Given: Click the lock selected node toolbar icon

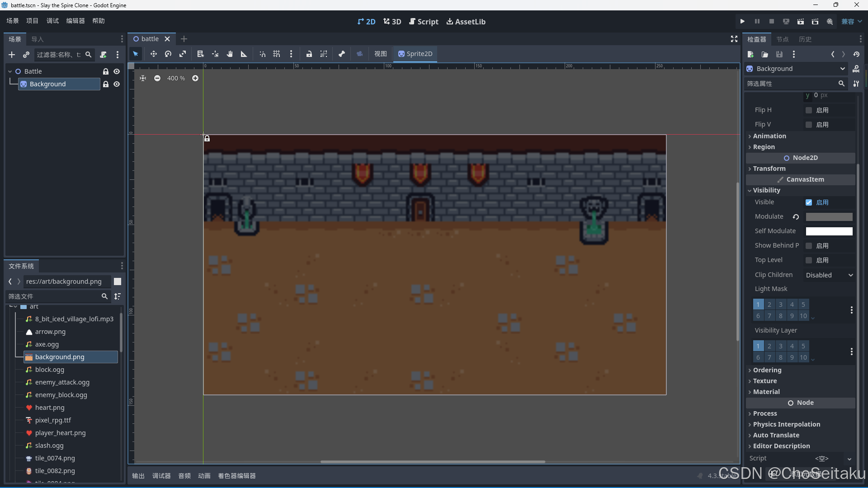Looking at the screenshot, I should pyautogui.click(x=309, y=54).
